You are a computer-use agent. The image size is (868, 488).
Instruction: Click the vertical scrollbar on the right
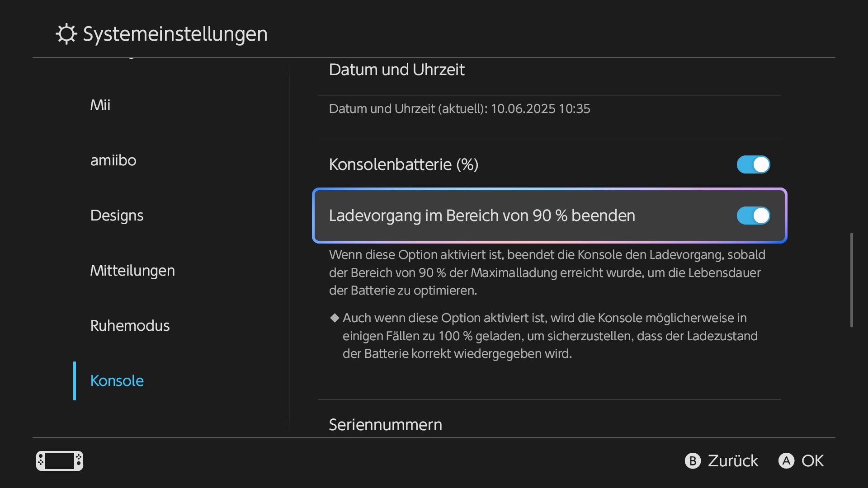pos(851,280)
